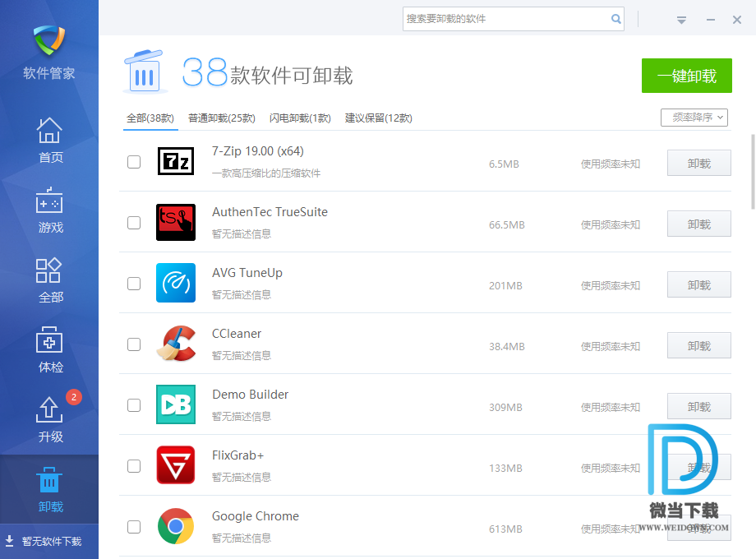Switch to the 普通卸载(25款) tab
This screenshot has width=756, height=559.
coord(221,118)
